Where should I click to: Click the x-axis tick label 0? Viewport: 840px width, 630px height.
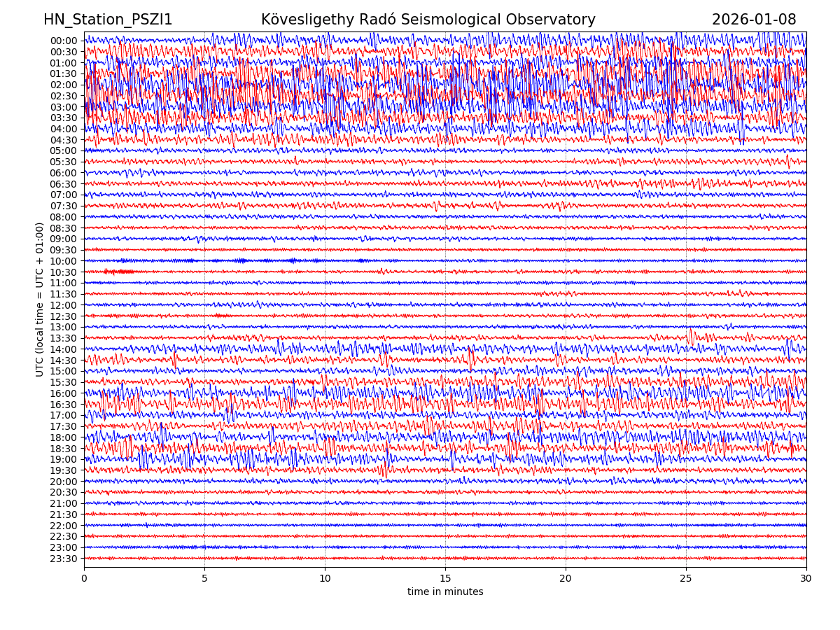(x=84, y=579)
